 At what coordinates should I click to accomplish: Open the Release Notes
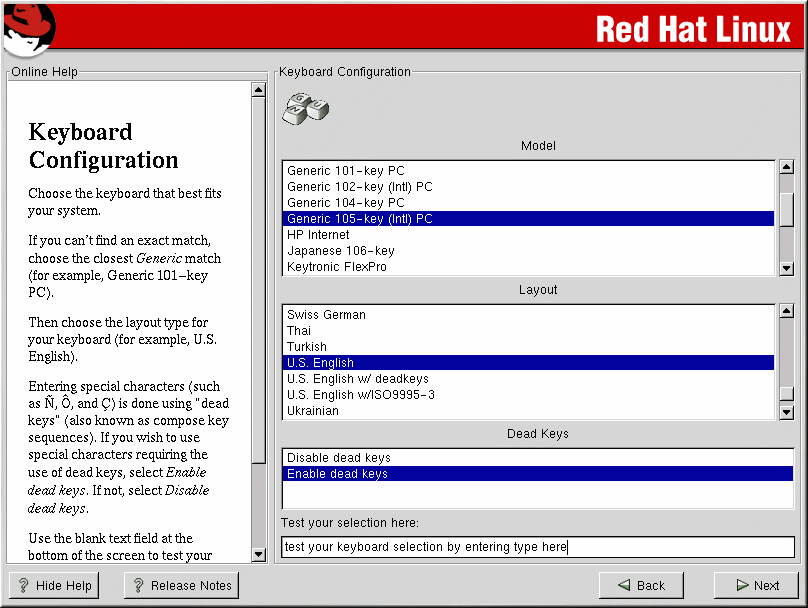pyautogui.click(x=181, y=585)
